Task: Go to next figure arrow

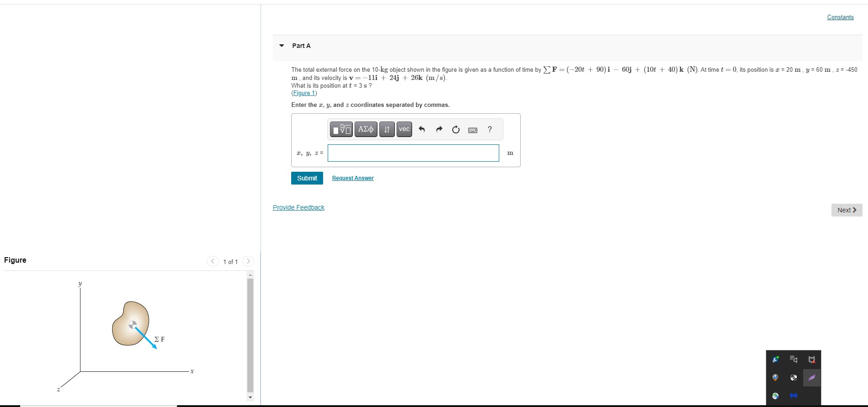Action: 248,261
